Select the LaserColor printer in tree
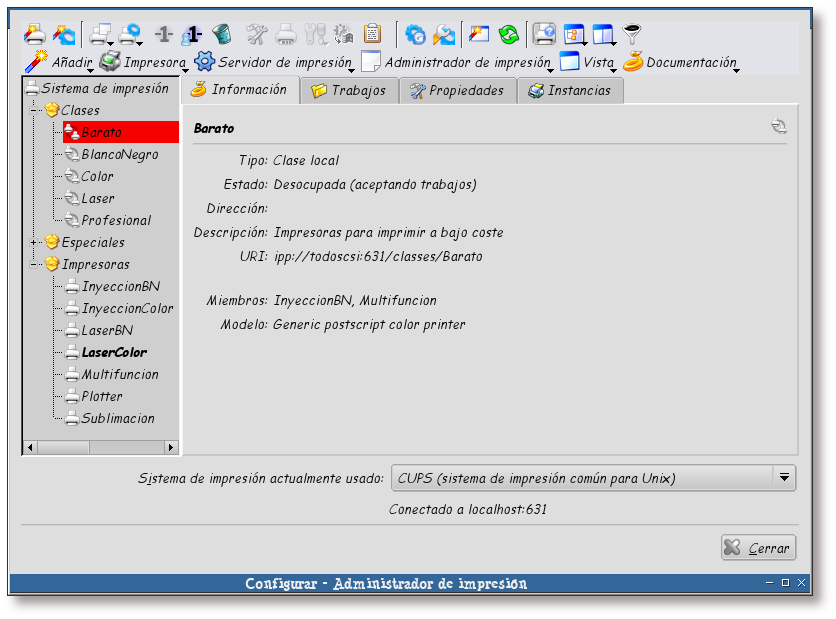Viewport: 836px width, 619px height. [x=113, y=352]
